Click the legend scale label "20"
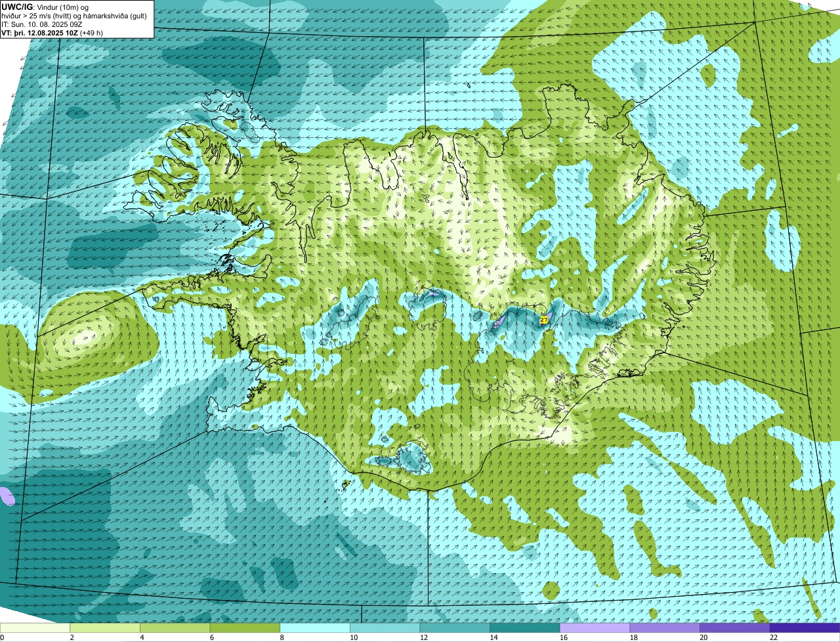Image resolution: width=840 pixels, height=642 pixels. [703, 637]
